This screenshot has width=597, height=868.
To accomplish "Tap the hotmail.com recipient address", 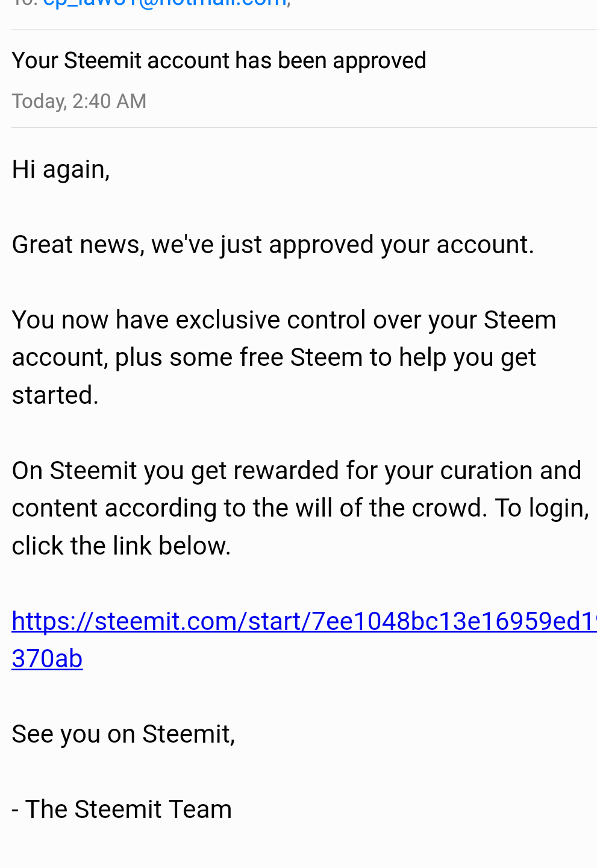I will (x=164, y=3).
